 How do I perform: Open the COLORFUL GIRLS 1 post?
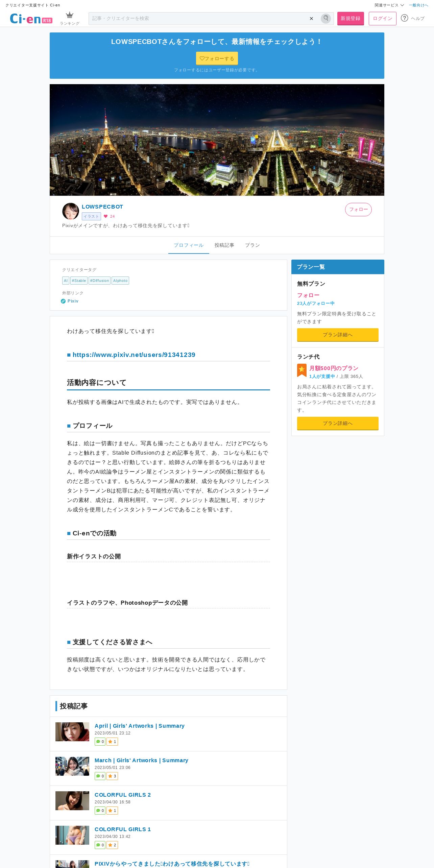pyautogui.click(x=123, y=829)
